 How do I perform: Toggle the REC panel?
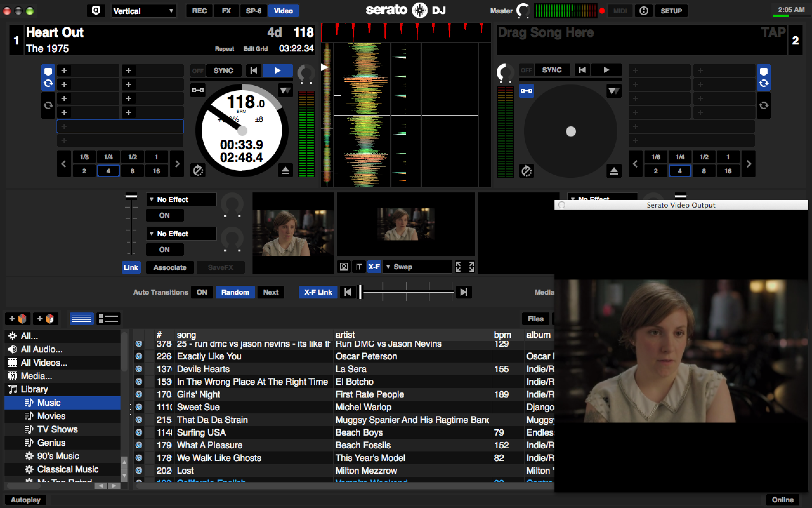click(x=199, y=11)
